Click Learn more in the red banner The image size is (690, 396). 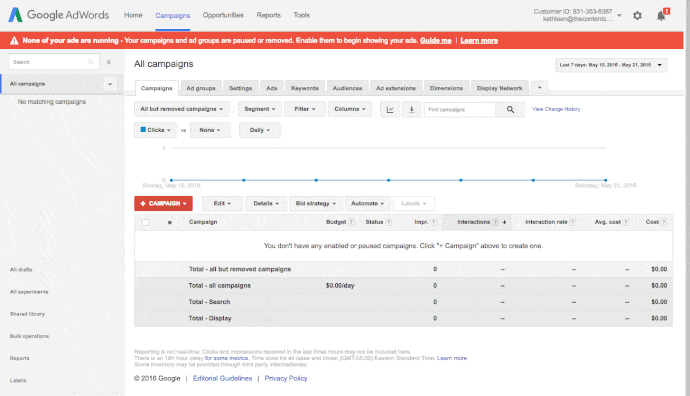click(479, 40)
